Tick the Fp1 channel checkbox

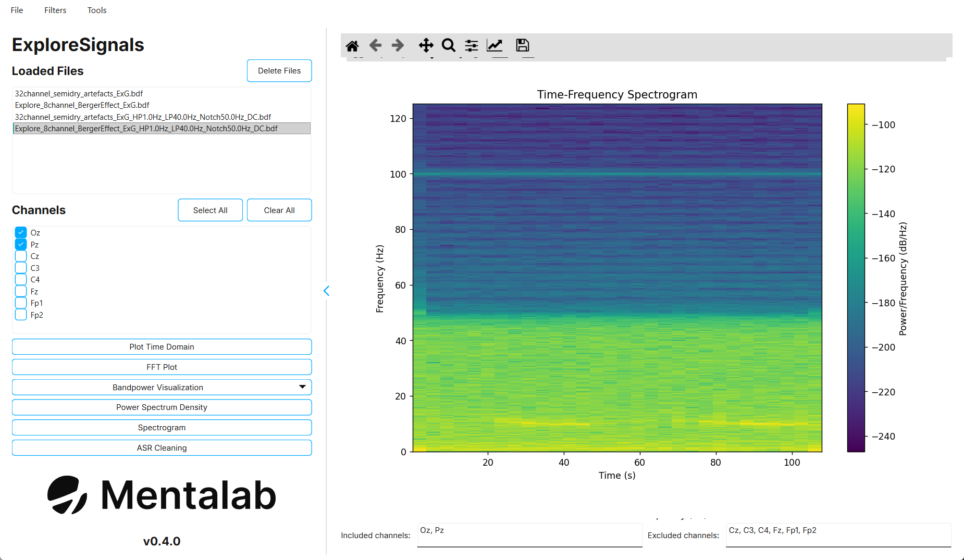coord(21,303)
